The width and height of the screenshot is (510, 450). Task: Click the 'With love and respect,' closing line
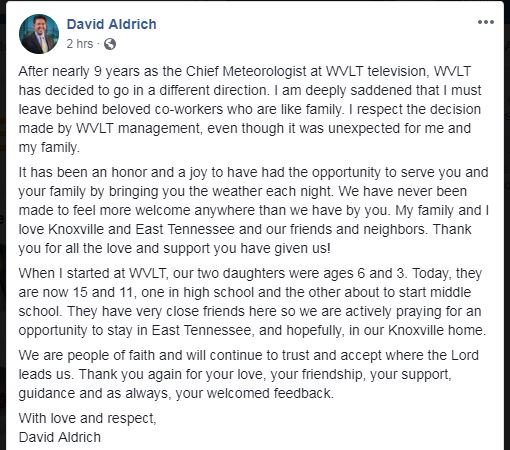tap(87, 418)
